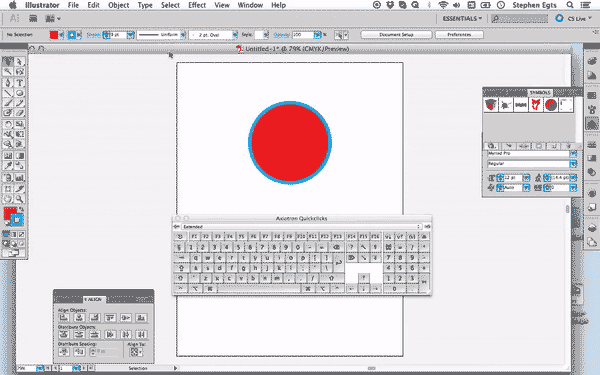Click Vertical Distribute Top in Align panel
Image resolution: width=600 pixels, height=375 pixels.
tap(64, 334)
